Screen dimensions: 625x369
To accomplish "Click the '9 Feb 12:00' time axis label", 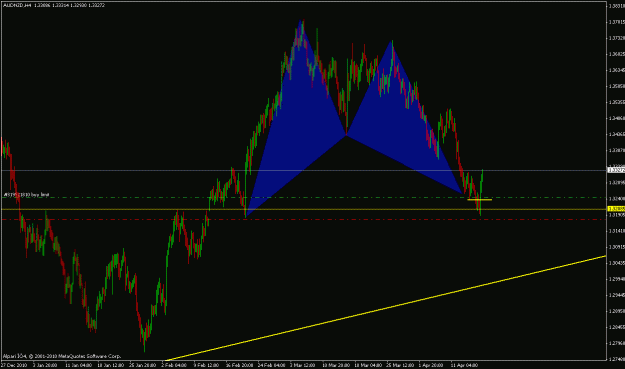I will [206, 365].
